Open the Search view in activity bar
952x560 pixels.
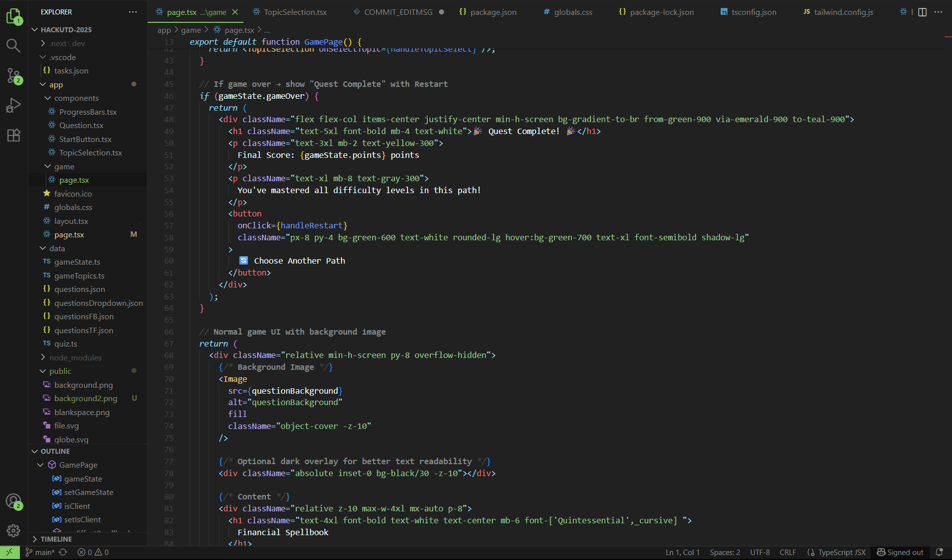(x=13, y=46)
